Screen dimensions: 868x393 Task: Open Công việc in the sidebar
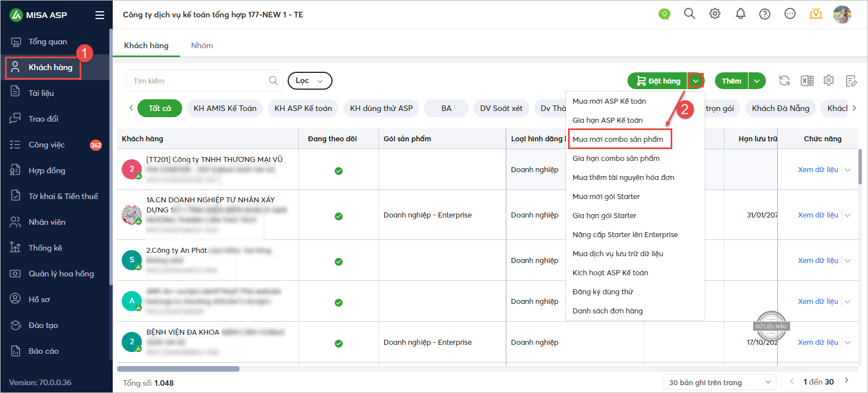(47, 145)
